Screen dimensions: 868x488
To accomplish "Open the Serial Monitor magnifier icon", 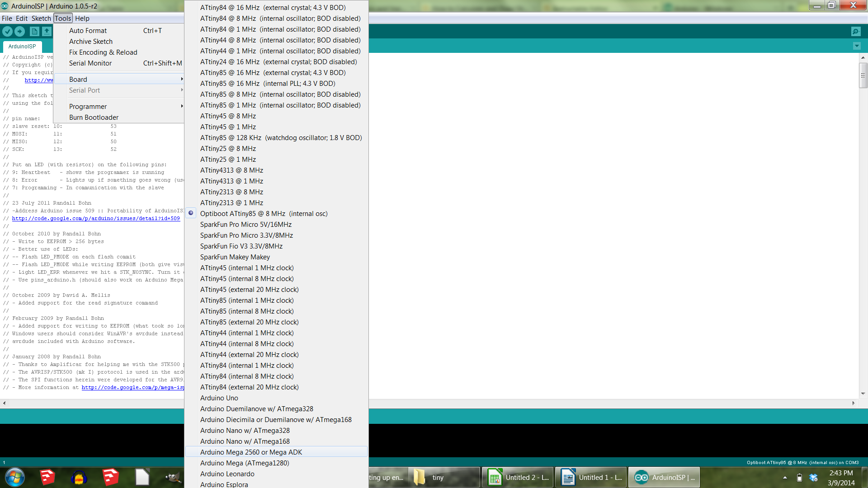I will (x=855, y=31).
